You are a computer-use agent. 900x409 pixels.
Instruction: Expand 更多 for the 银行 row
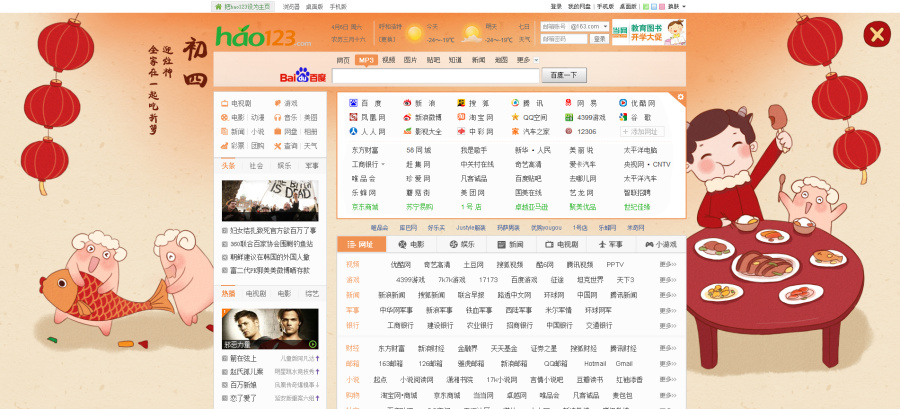668,325
